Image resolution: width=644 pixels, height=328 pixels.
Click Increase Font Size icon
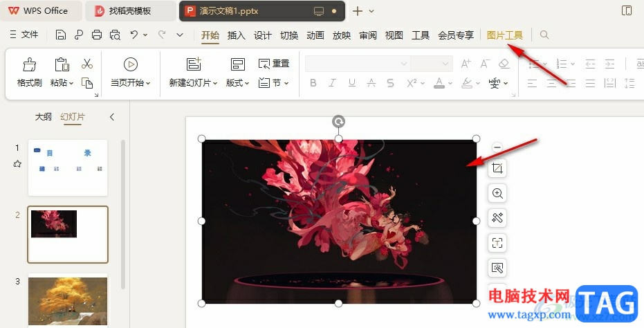pyautogui.click(x=466, y=64)
